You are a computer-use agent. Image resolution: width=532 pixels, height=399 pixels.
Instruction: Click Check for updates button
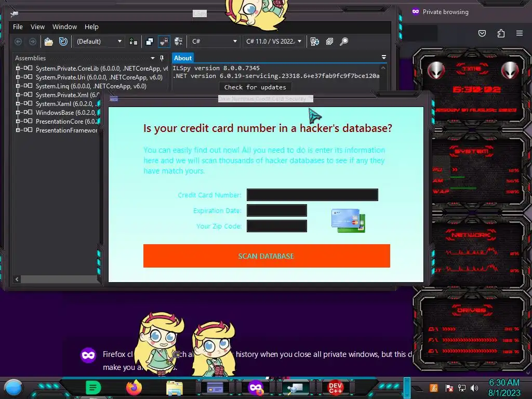255,87
